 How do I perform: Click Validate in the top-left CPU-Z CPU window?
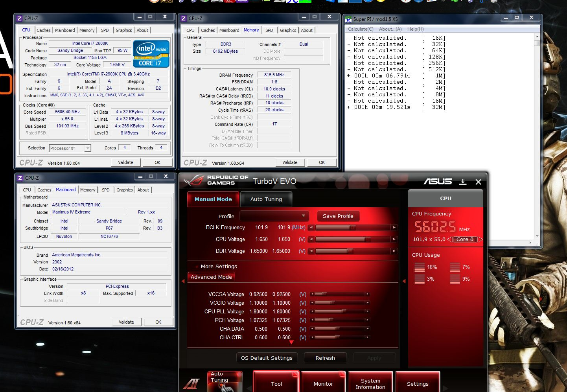(x=125, y=162)
